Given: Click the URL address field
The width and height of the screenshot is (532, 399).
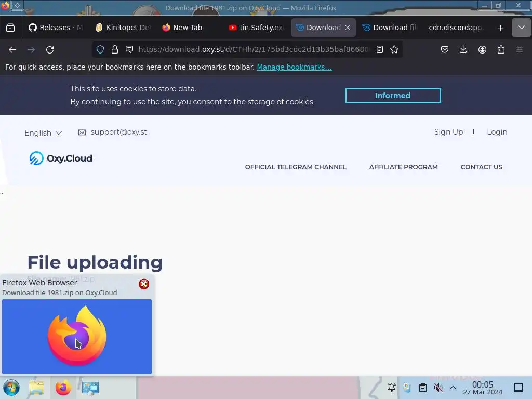Looking at the screenshot, I should 253,49.
